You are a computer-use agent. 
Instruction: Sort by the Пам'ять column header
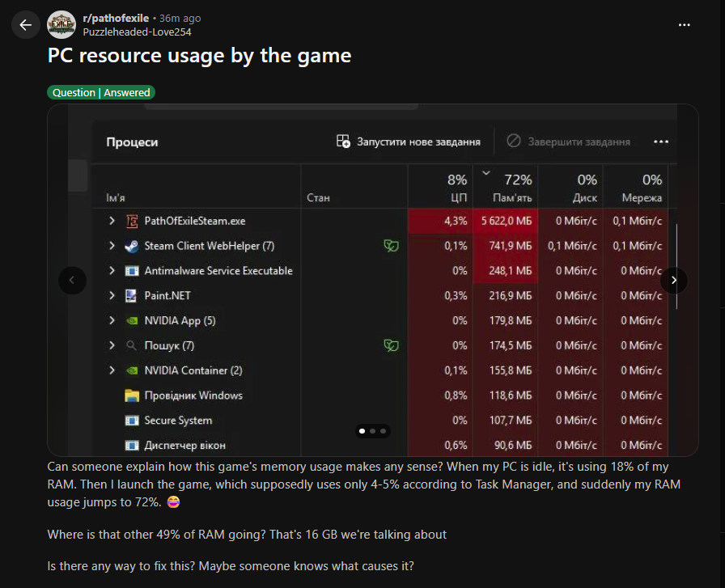tap(512, 198)
